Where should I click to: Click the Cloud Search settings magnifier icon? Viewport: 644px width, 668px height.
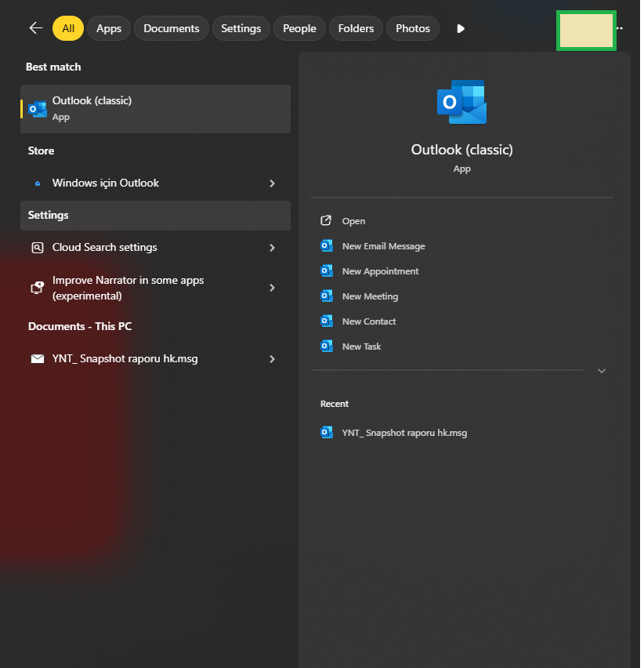[38, 248]
